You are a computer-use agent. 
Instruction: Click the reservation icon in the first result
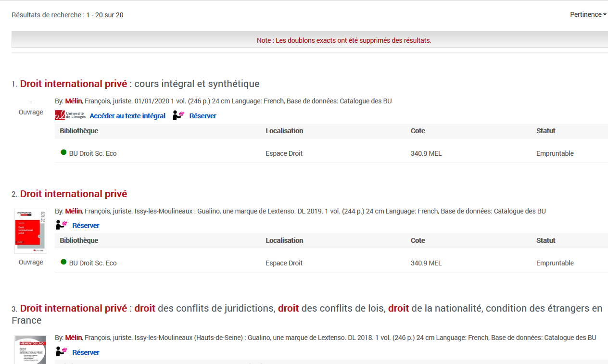(178, 115)
